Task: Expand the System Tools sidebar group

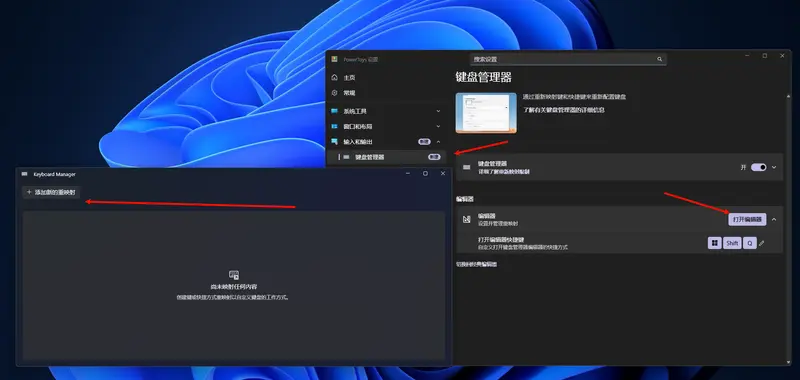Action: [438, 111]
